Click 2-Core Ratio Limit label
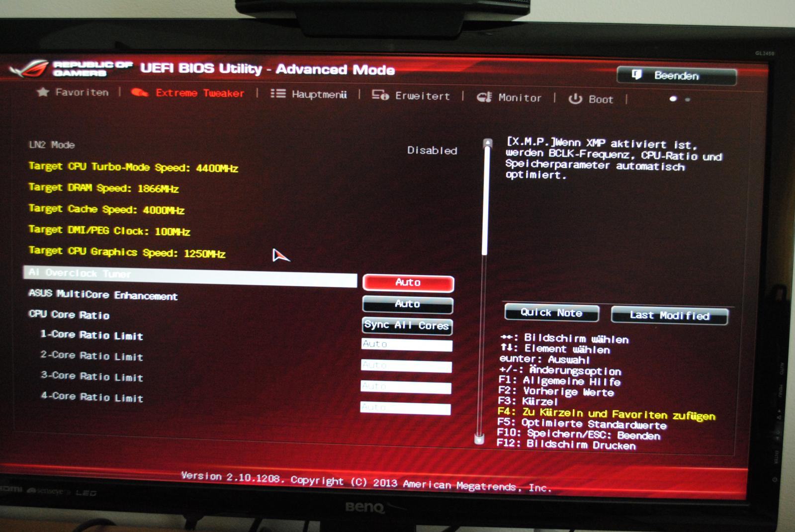795x532 pixels. click(92, 356)
